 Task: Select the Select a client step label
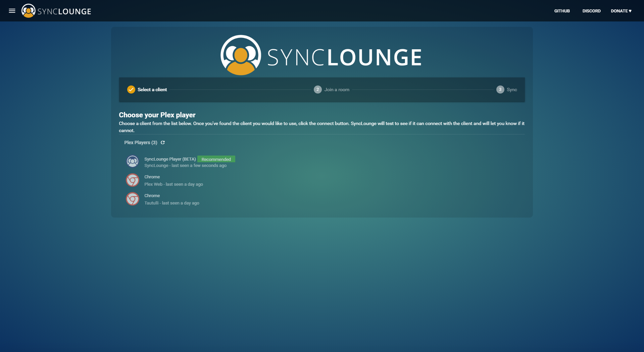click(152, 90)
